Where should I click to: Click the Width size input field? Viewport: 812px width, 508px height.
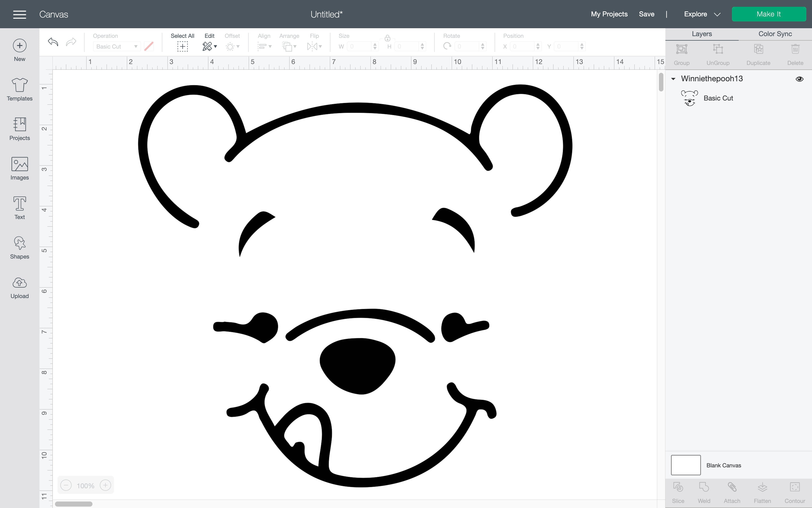click(x=359, y=46)
